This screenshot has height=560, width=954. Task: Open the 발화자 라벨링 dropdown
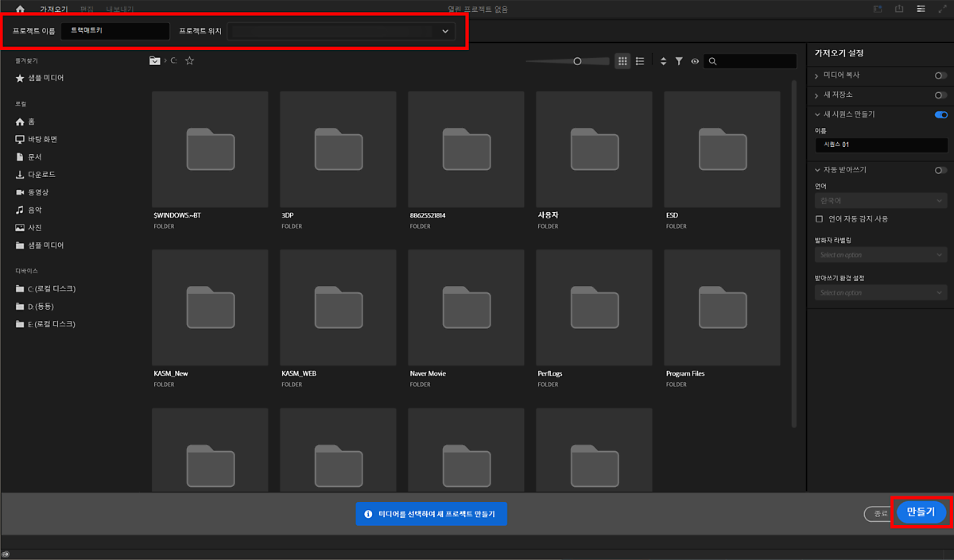pyautogui.click(x=881, y=255)
